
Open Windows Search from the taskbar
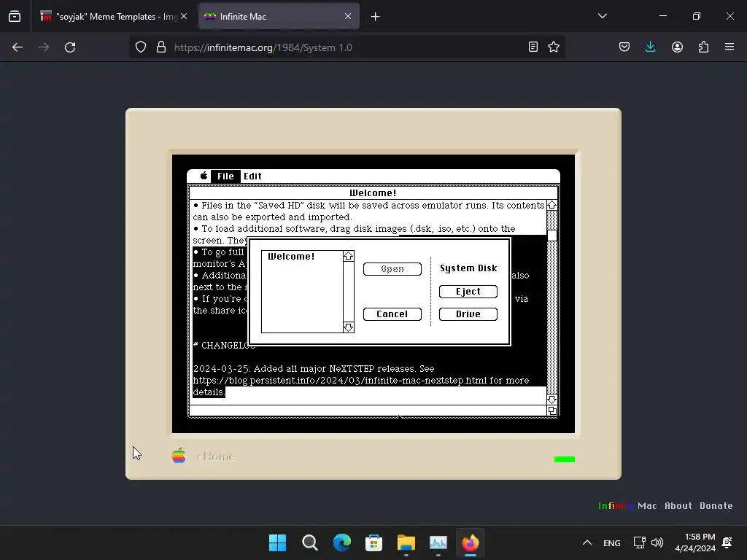pyautogui.click(x=309, y=542)
